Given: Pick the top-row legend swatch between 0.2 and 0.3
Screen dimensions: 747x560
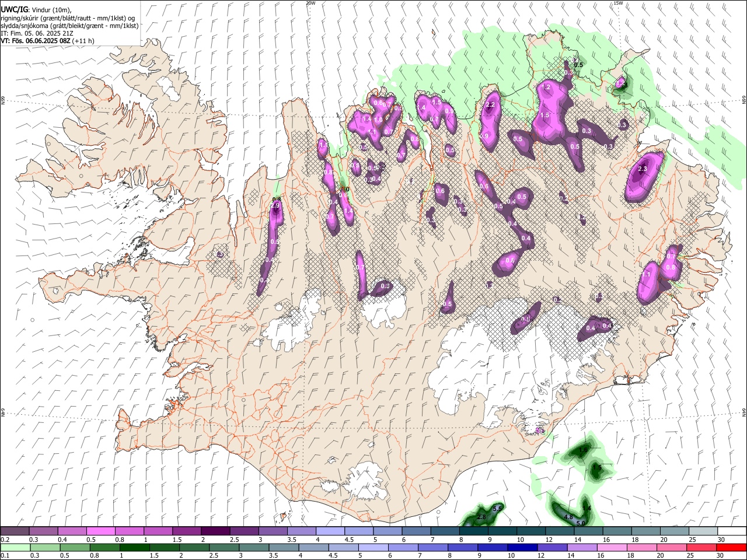Looking at the screenshot, I should (15, 531).
